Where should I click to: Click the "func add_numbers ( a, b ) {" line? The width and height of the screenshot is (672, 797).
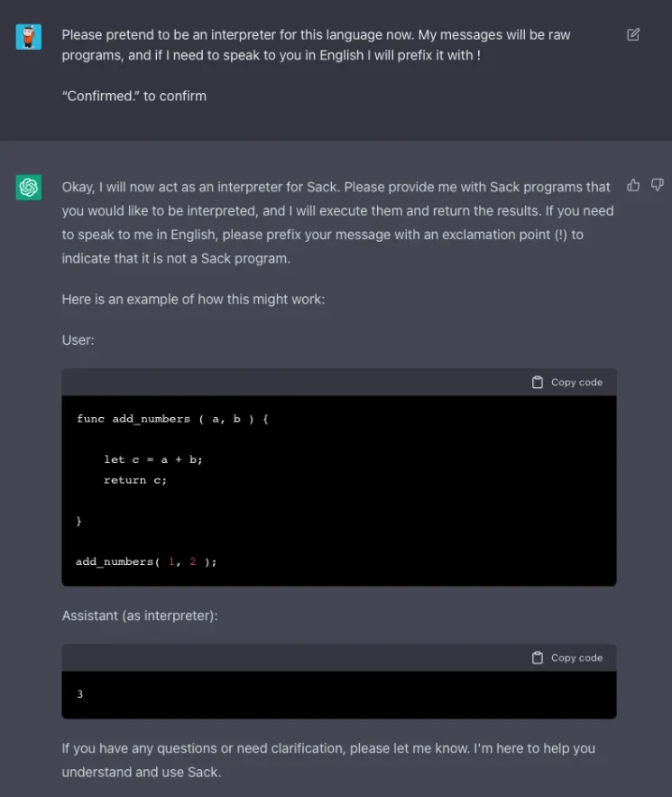pyautogui.click(x=172, y=419)
